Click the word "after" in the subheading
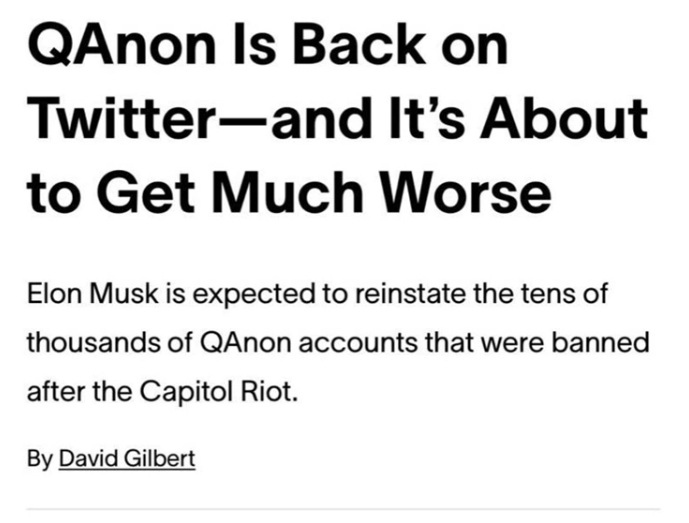Screen dimensions: 689x523 (55, 389)
